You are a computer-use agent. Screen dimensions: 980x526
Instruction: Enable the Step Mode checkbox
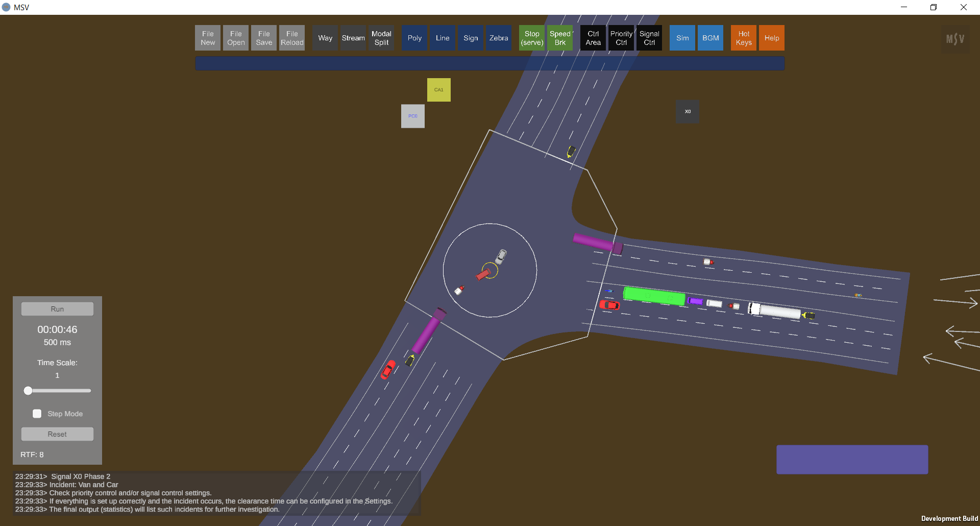pos(37,414)
